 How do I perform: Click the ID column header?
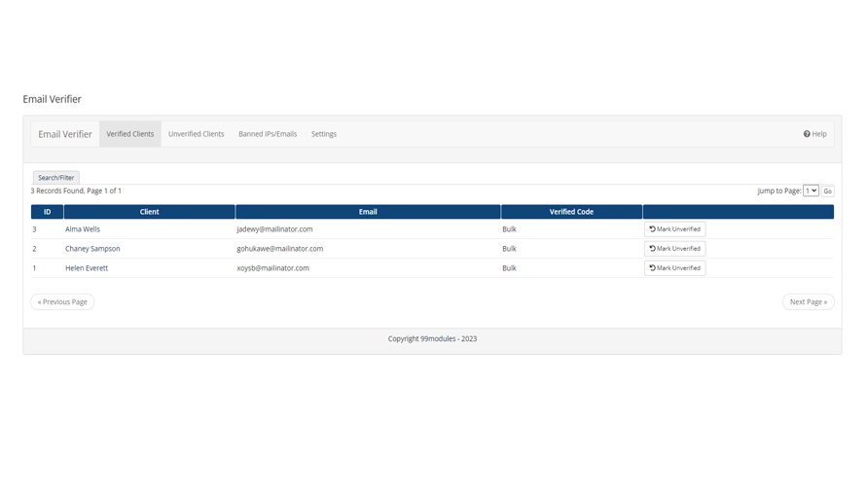(x=47, y=212)
